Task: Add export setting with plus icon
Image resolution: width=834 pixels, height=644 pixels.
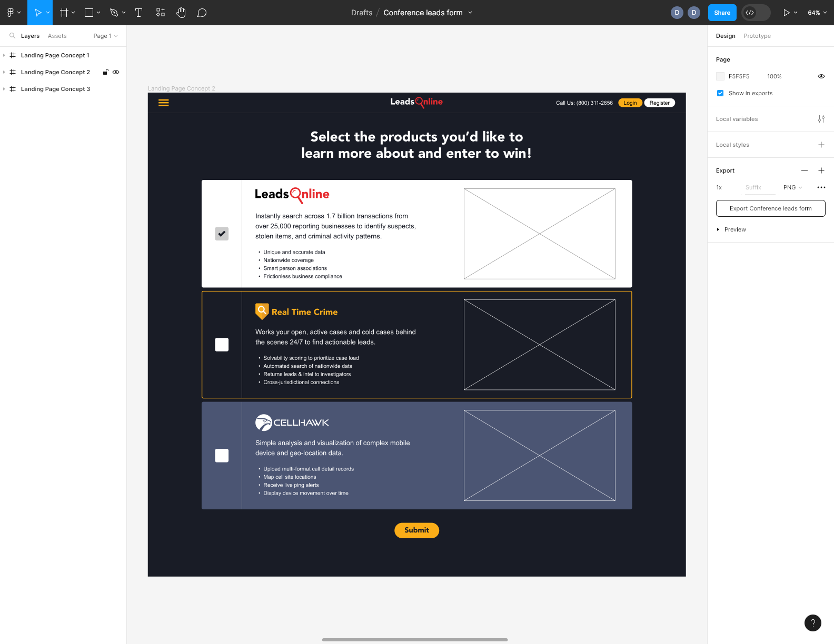Action: 821,170
